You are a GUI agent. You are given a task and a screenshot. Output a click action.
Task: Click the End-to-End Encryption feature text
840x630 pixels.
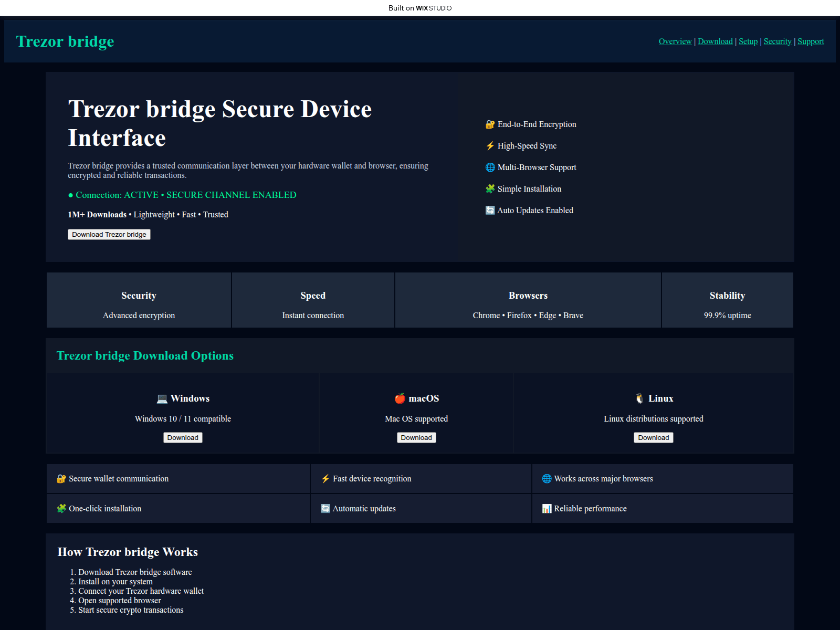(x=537, y=124)
